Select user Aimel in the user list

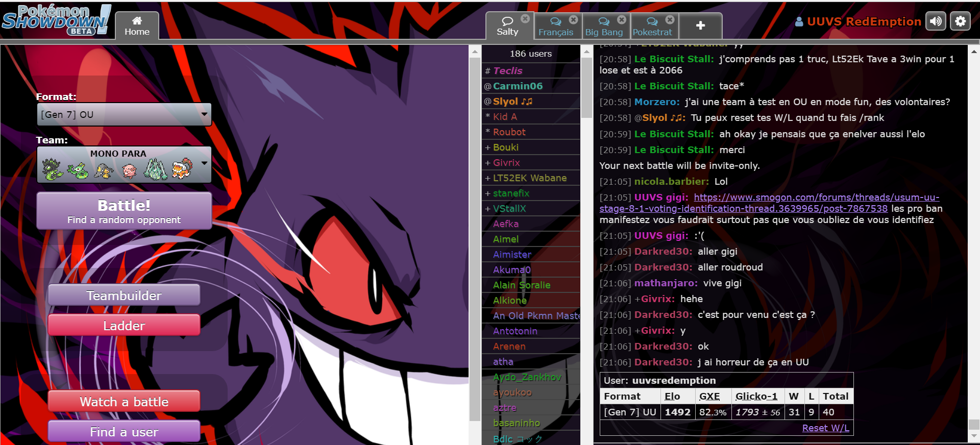pyautogui.click(x=531, y=239)
